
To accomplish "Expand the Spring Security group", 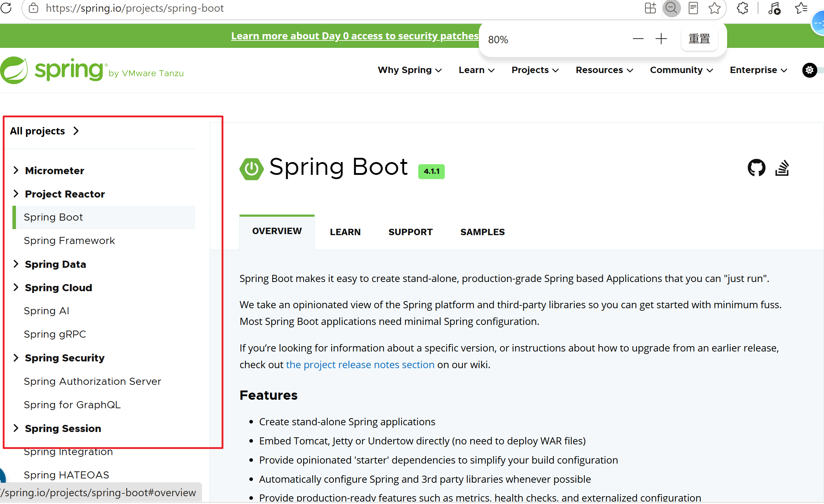I will [x=16, y=358].
